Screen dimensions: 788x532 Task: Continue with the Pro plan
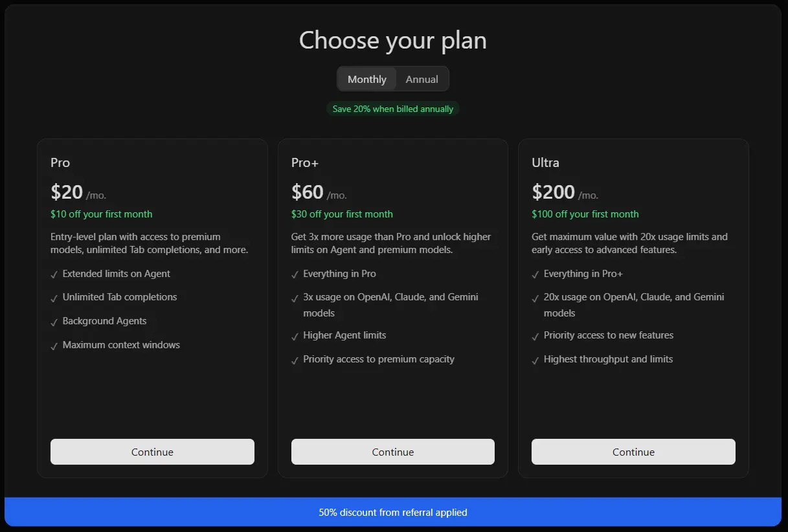tap(152, 452)
